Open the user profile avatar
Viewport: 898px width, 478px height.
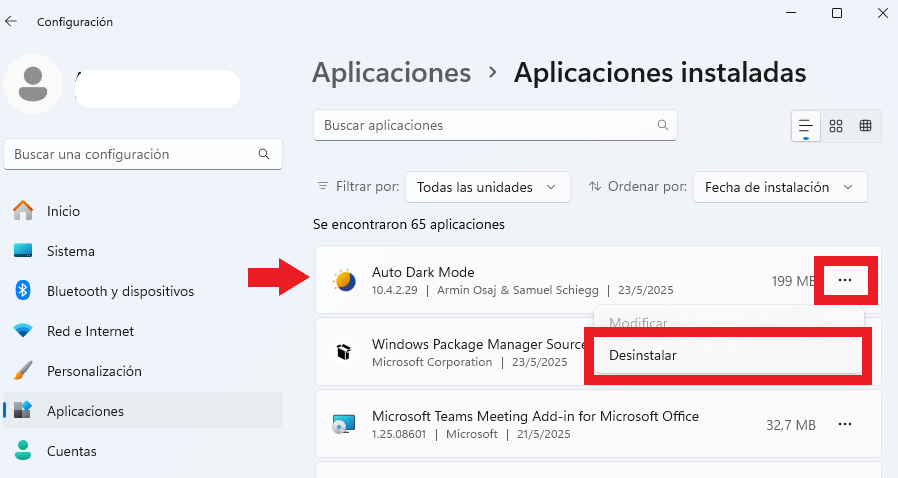click(33, 84)
